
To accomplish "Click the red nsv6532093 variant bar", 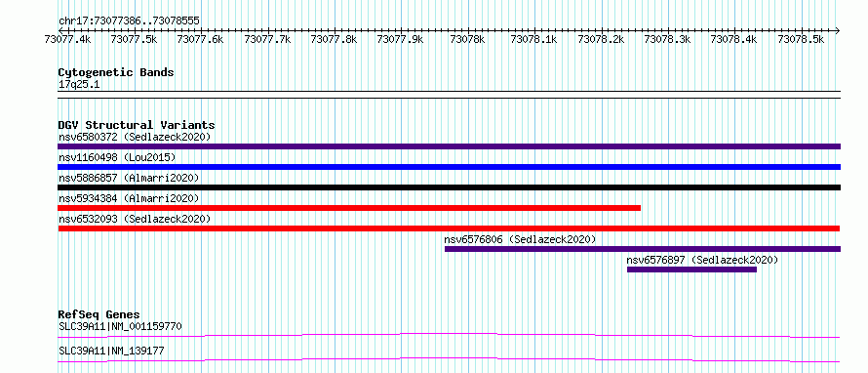I will coord(449,228).
